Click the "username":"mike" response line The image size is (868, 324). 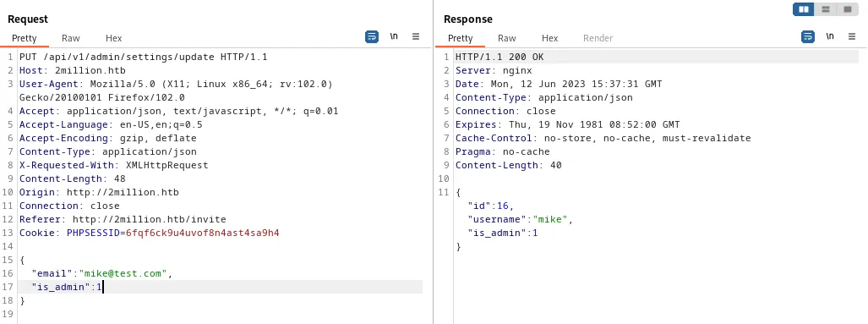click(x=520, y=219)
